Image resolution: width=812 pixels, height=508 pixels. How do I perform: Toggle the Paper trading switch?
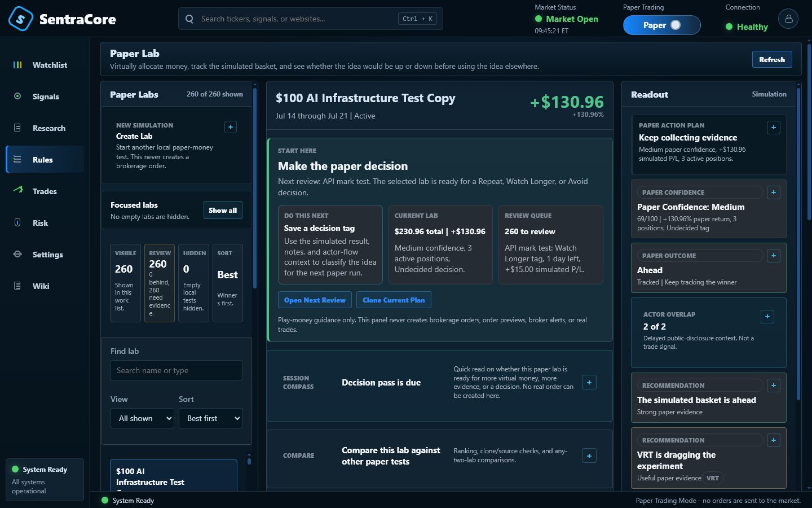(x=661, y=25)
